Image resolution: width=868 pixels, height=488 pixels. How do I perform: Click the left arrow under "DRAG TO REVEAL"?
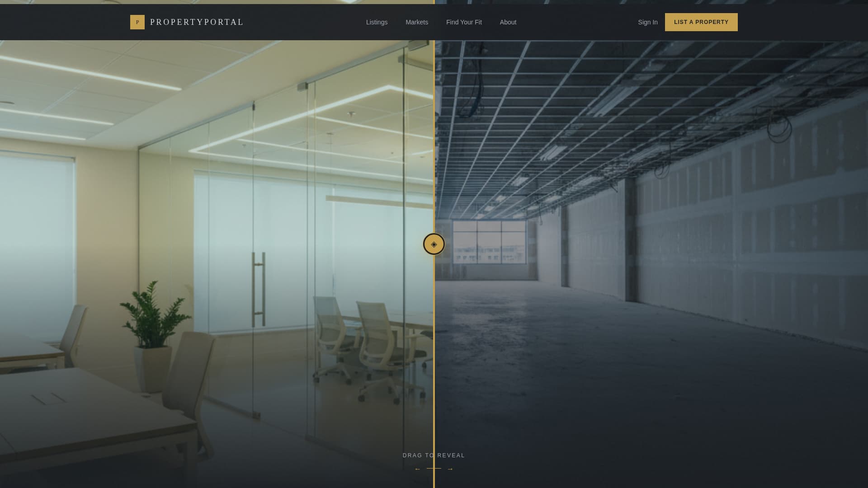[x=417, y=469]
